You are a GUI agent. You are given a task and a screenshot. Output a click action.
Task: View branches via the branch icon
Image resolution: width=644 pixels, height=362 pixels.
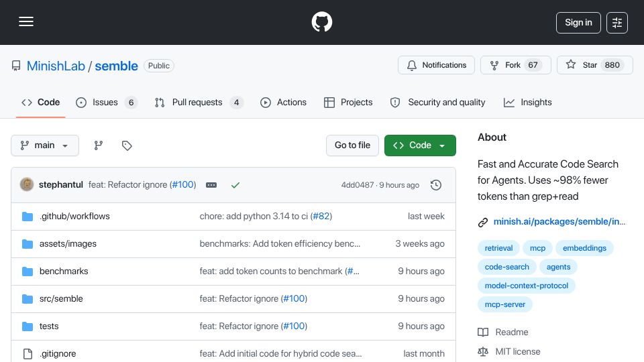click(98, 145)
